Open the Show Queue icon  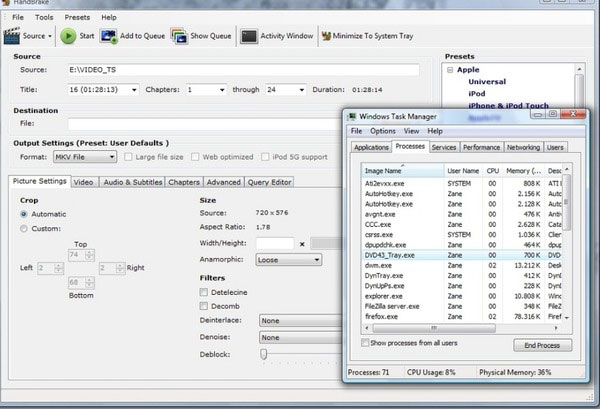click(x=179, y=36)
